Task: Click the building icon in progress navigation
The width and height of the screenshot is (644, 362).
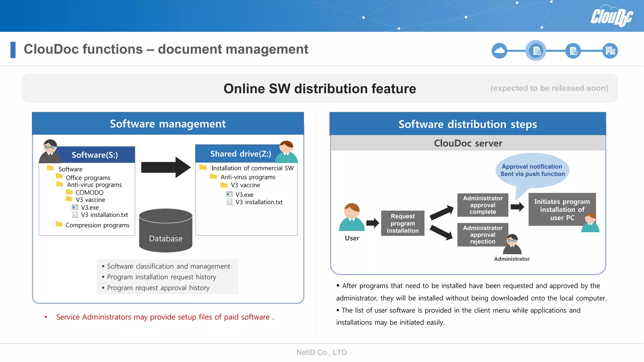Action: pos(610,51)
